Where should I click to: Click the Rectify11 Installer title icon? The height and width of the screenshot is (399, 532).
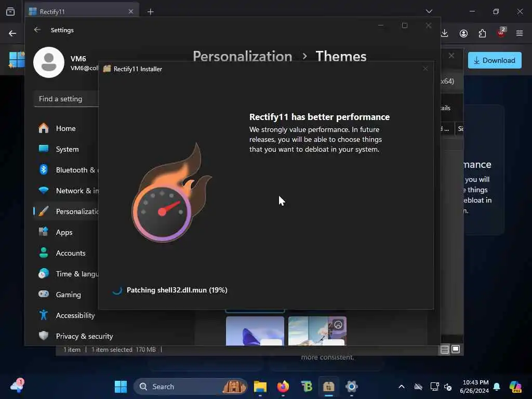point(107,69)
